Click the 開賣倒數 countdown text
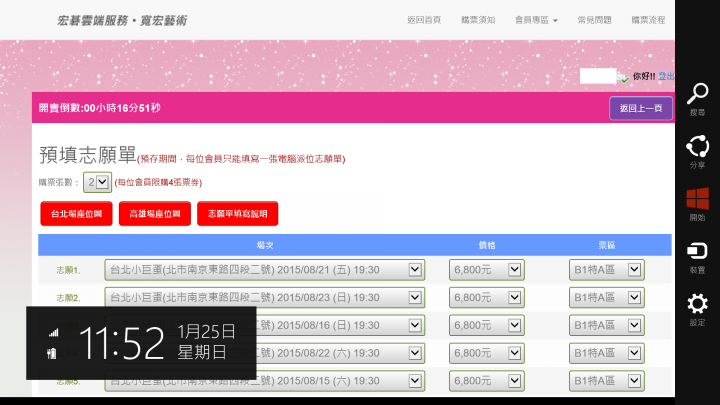This screenshot has width=720, height=405. pyautogui.click(x=100, y=108)
